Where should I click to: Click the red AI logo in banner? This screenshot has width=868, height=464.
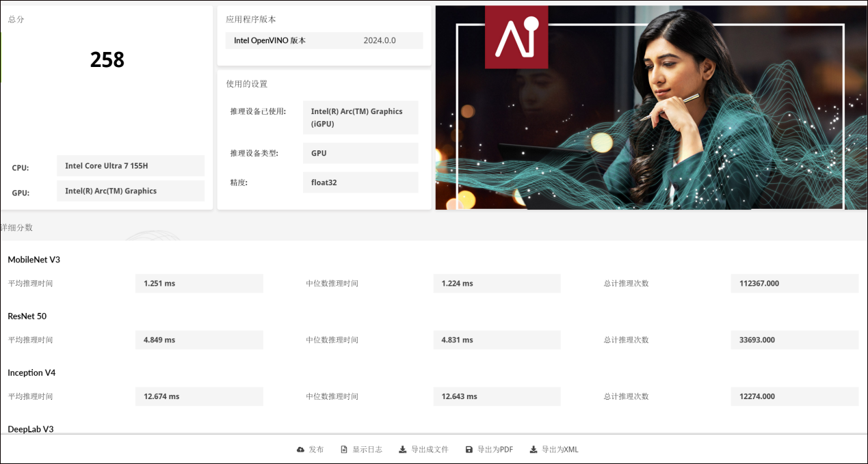click(x=516, y=37)
